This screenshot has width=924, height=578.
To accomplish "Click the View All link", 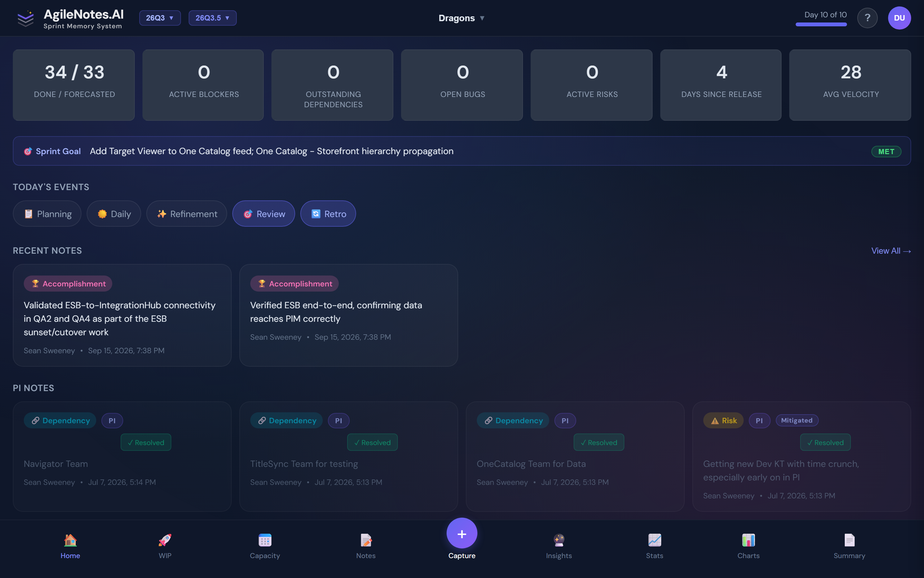I will tap(891, 251).
